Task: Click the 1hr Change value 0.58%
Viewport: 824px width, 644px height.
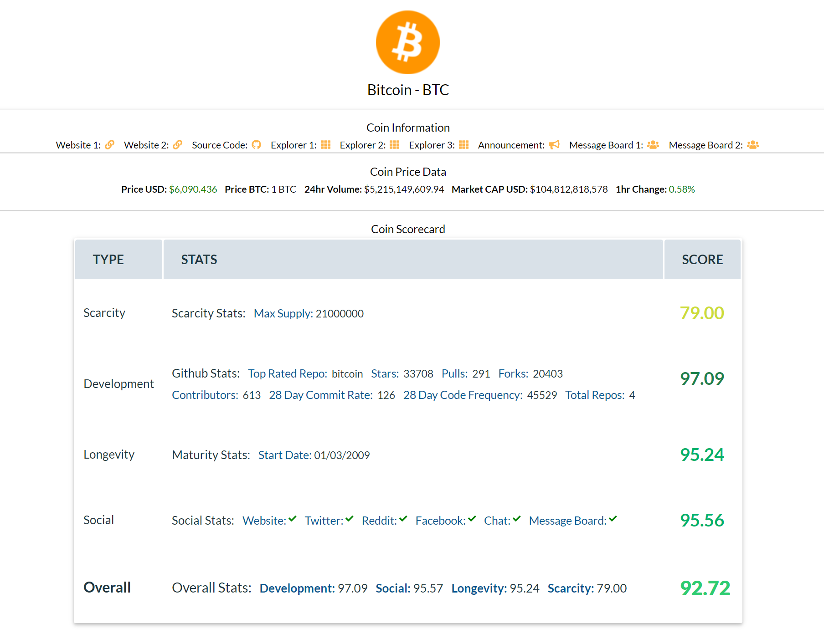Action: tap(682, 189)
